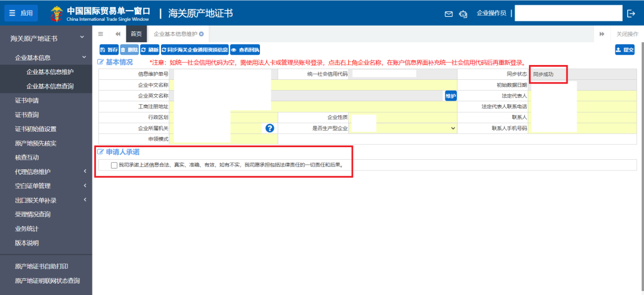Click the China International Trade Single Window logo
The image size is (644, 295).
pyautogui.click(x=100, y=14)
